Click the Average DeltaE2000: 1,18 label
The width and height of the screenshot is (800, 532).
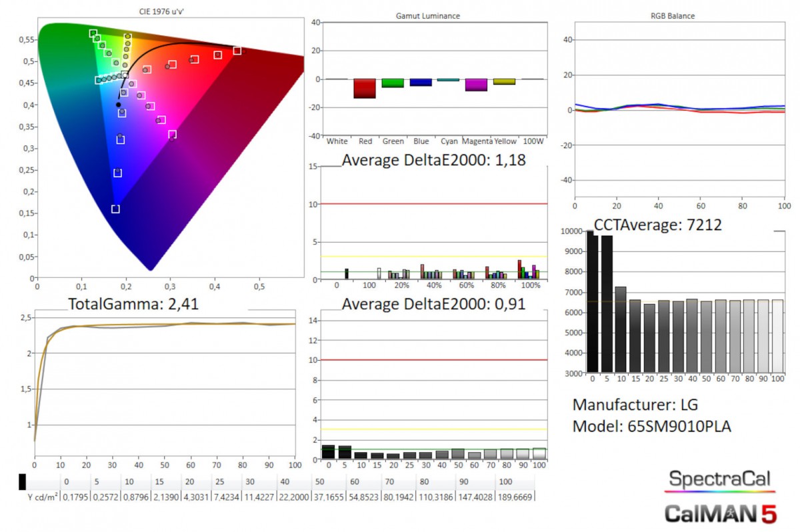pyautogui.click(x=433, y=160)
